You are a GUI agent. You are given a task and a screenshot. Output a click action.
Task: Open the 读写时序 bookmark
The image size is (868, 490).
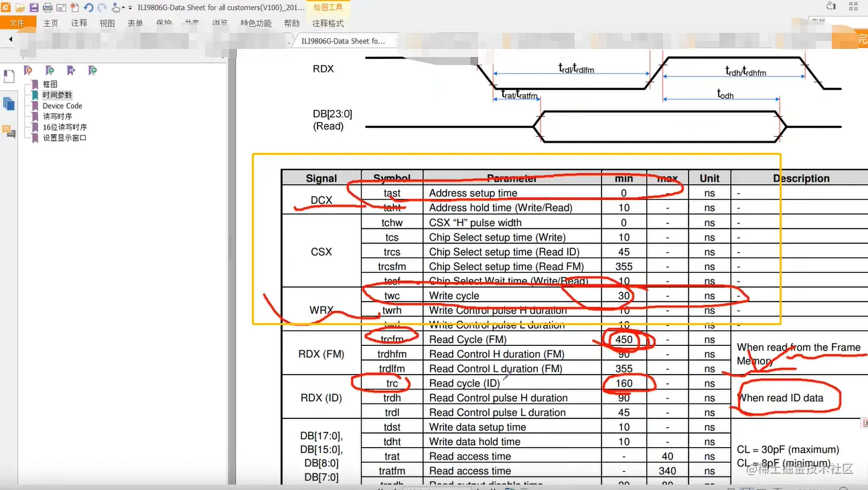coord(57,117)
